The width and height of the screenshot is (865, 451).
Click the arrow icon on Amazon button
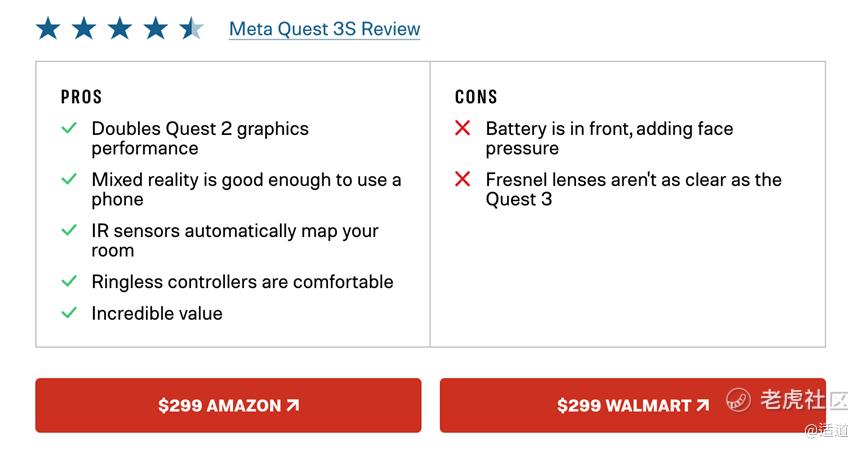click(292, 405)
